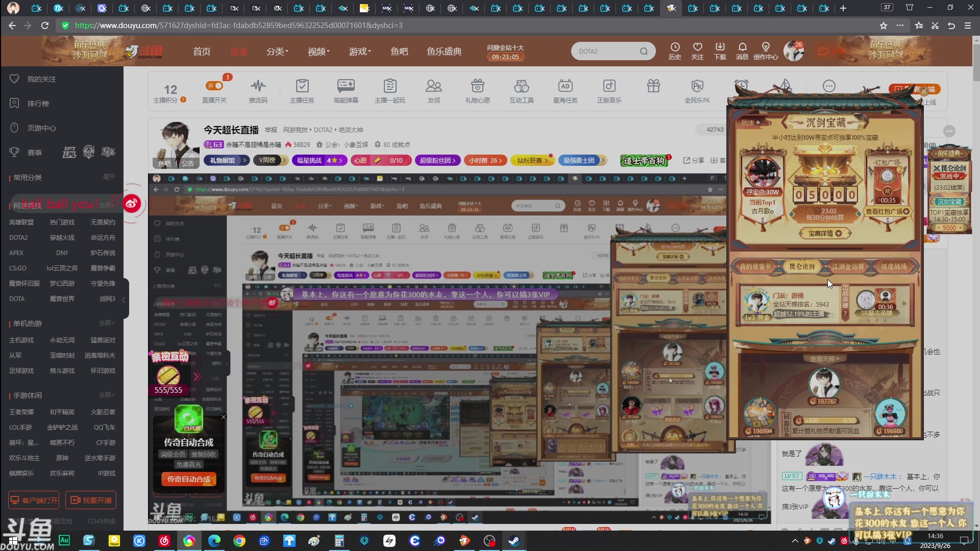
Task: Click 分享 share link
Action: (694, 160)
